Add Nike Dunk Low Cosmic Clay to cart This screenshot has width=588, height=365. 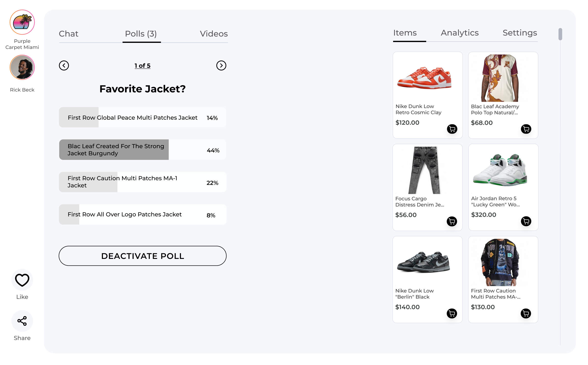point(452,129)
